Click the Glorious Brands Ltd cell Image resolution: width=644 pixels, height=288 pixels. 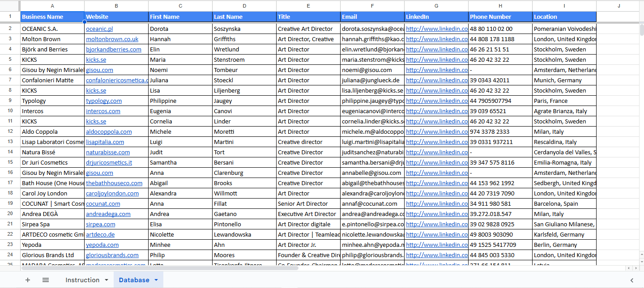[x=52, y=255]
